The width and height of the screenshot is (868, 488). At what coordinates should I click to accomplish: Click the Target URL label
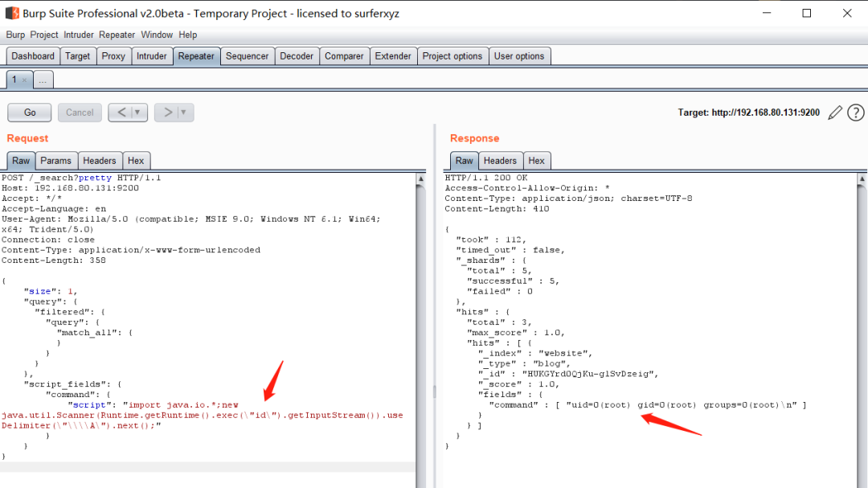click(748, 113)
